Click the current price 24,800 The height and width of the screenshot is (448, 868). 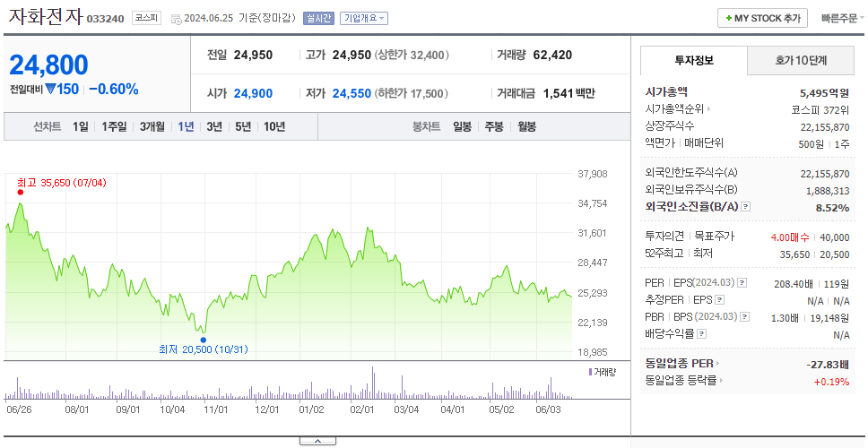[x=48, y=65]
